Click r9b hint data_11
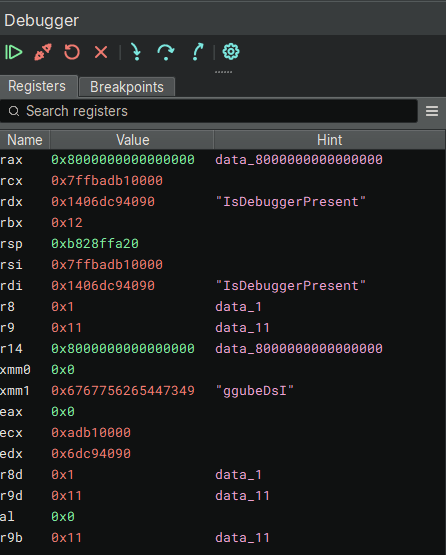The image size is (446, 555). pyautogui.click(x=242, y=538)
